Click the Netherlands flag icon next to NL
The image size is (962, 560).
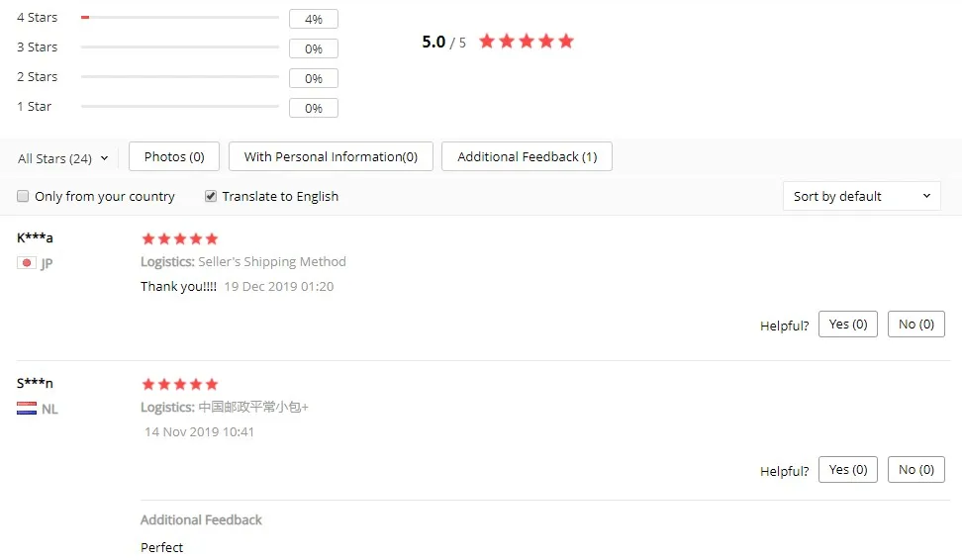(27, 409)
